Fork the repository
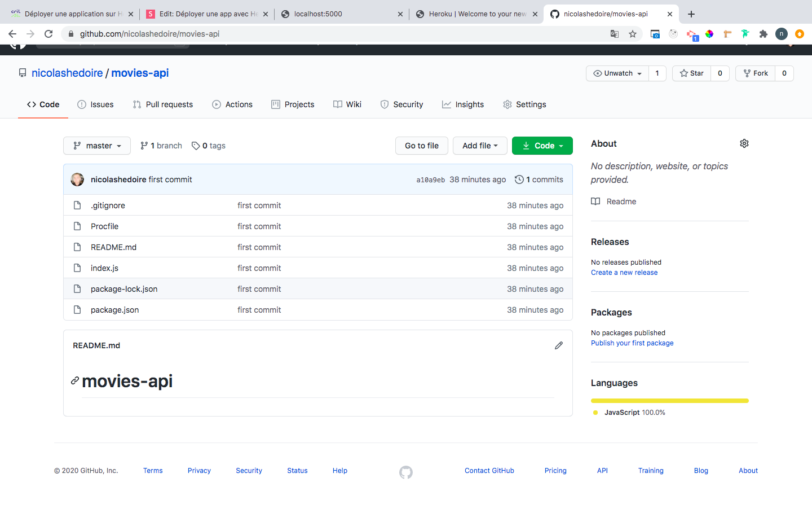Viewport: 812px width, 508px height. tap(756, 73)
